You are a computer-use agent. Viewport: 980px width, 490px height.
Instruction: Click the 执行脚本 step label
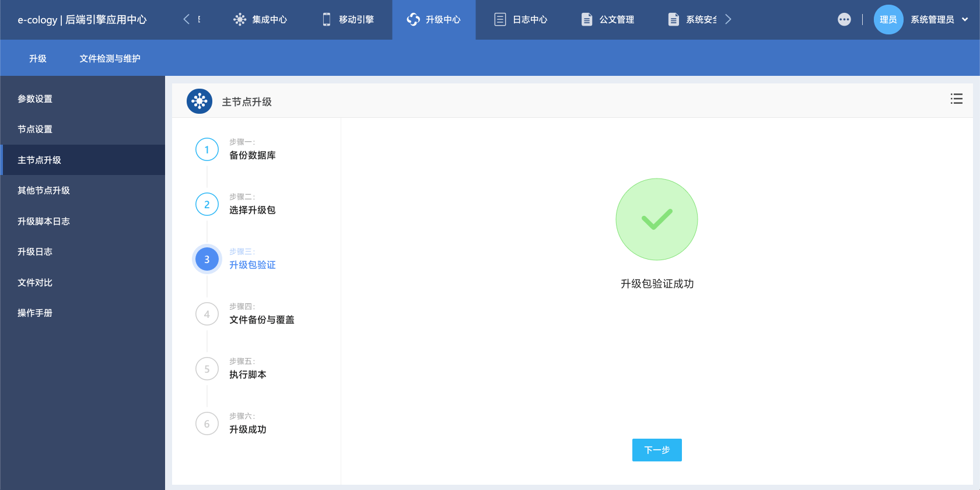[247, 374]
